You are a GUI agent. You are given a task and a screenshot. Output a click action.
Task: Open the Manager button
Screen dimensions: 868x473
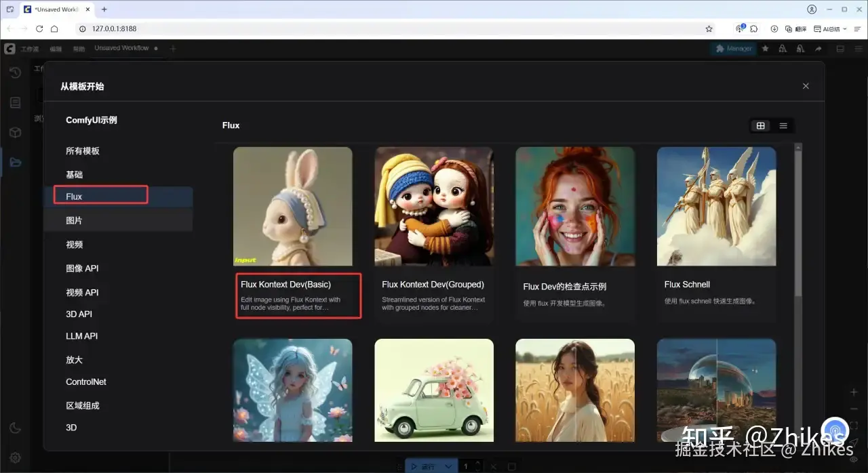point(734,49)
